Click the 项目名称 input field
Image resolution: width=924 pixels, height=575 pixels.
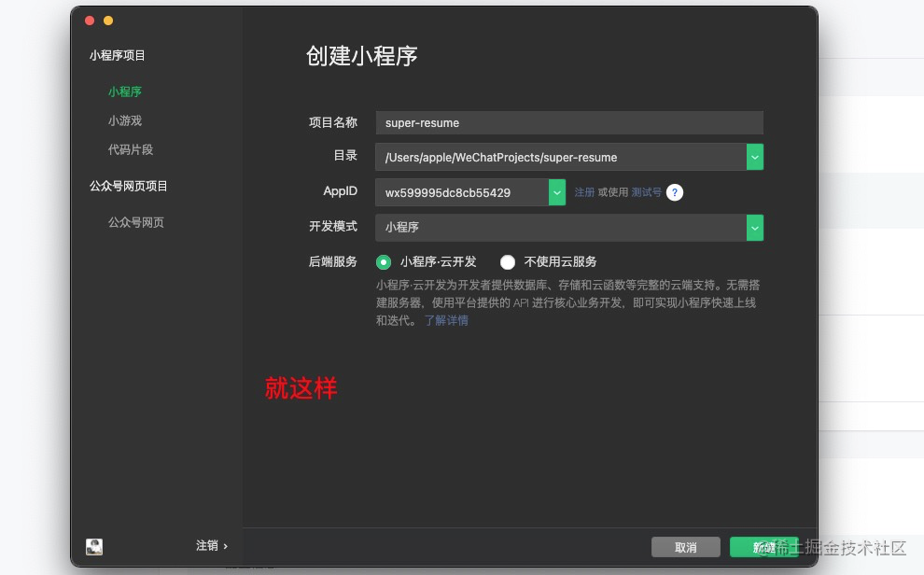pyautogui.click(x=569, y=122)
